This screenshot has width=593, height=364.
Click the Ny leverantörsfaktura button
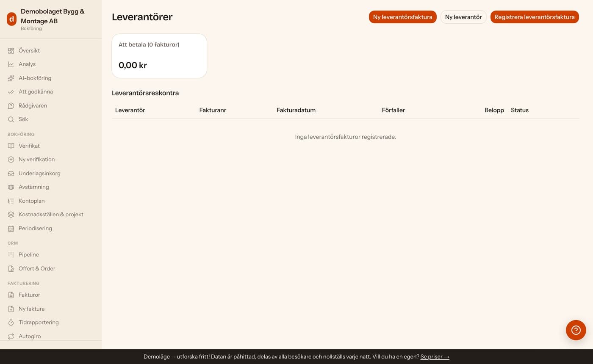[403, 17]
